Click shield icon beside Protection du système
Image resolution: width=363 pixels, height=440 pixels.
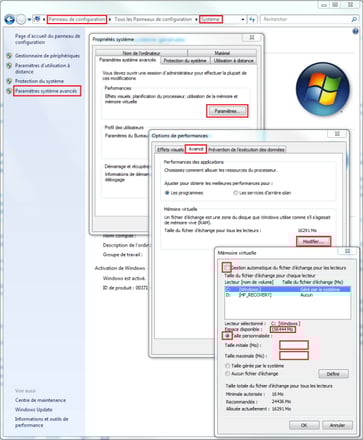[9, 81]
